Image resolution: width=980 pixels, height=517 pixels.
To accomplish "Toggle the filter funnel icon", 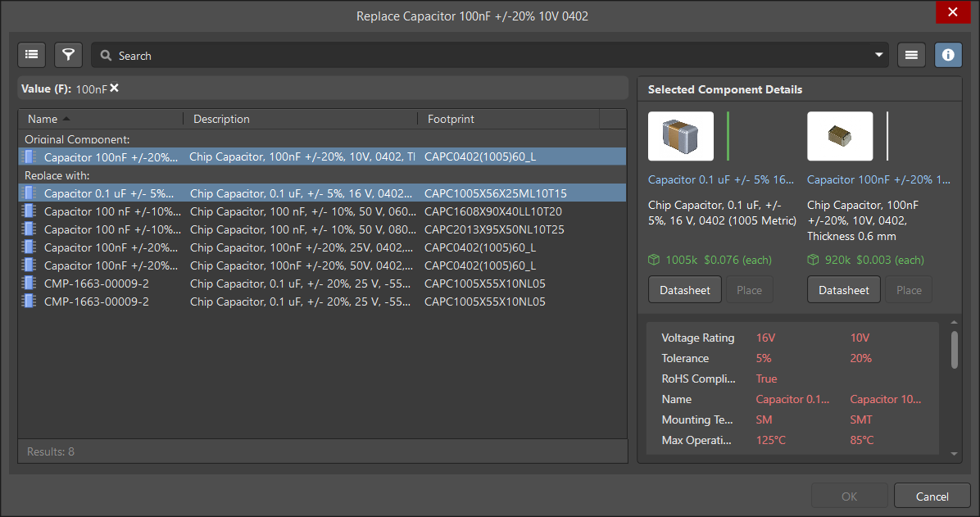I will 68,54.
